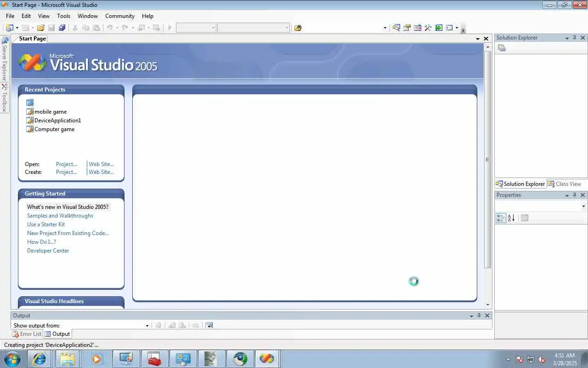The image size is (588, 368).
Task: Toggle auto-hide pin on Properties panel
Action: click(x=574, y=195)
